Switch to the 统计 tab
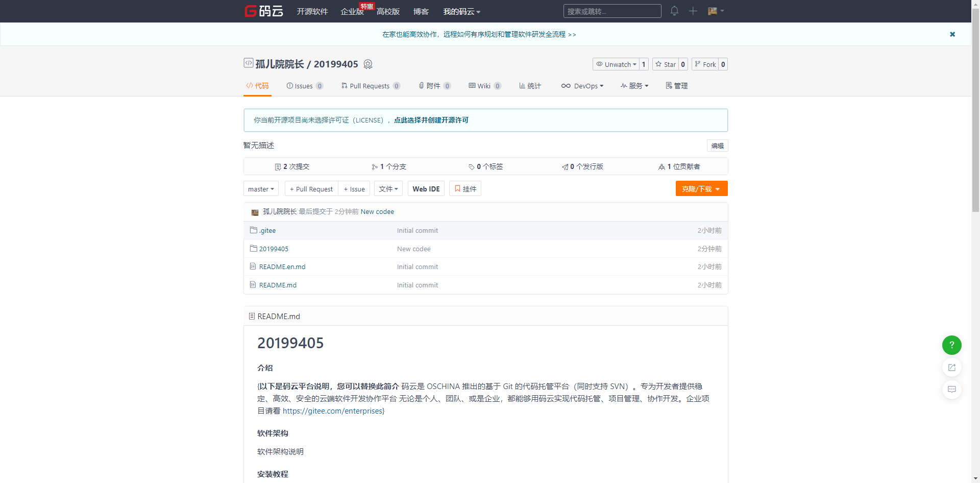The width and height of the screenshot is (980, 483). tap(530, 86)
